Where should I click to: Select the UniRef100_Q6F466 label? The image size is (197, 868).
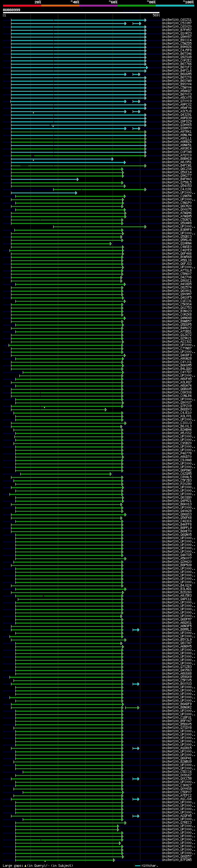[177, 253]
